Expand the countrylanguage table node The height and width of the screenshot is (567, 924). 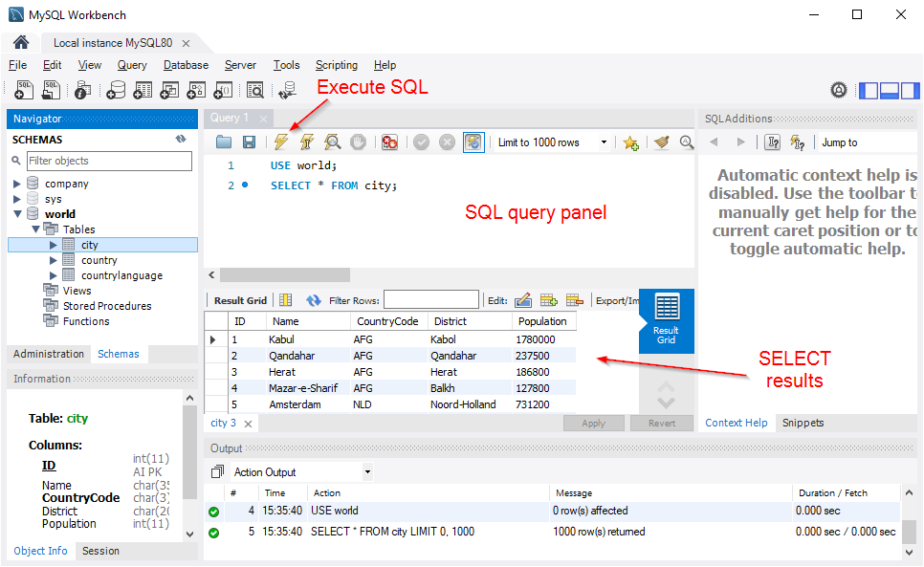54,275
